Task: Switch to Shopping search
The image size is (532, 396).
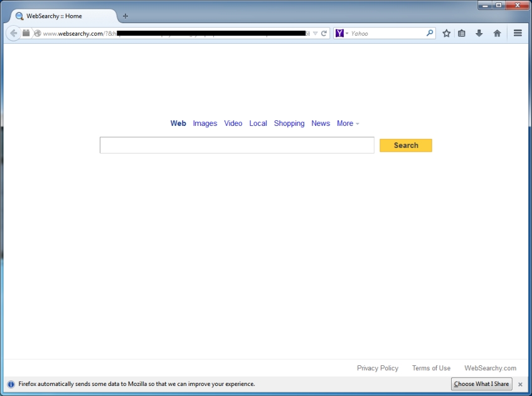Action: 289,123
